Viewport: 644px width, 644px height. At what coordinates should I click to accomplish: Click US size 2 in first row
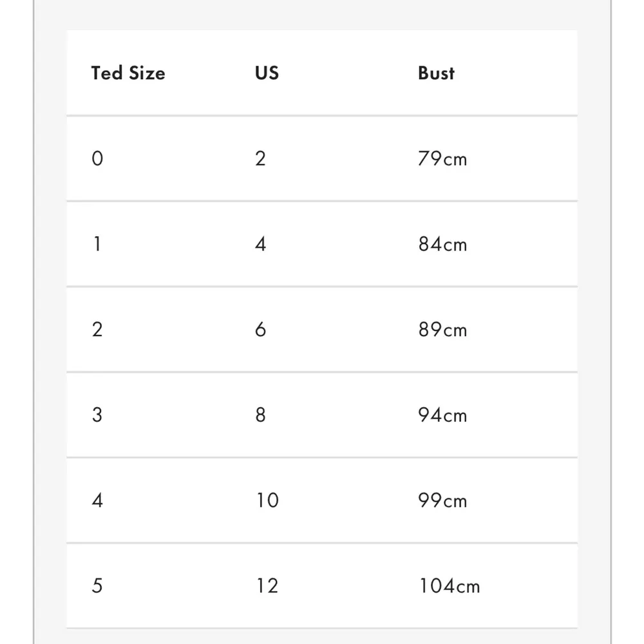coord(260,158)
